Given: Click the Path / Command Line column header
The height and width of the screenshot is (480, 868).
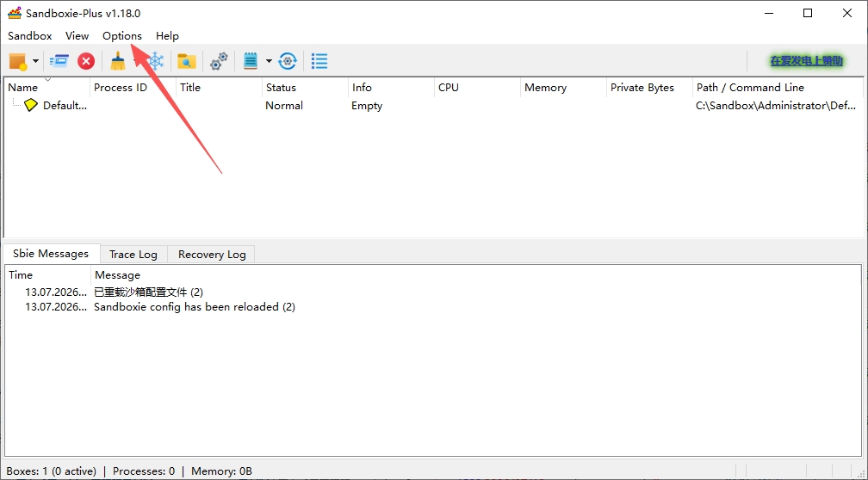Looking at the screenshot, I should 778,88.
